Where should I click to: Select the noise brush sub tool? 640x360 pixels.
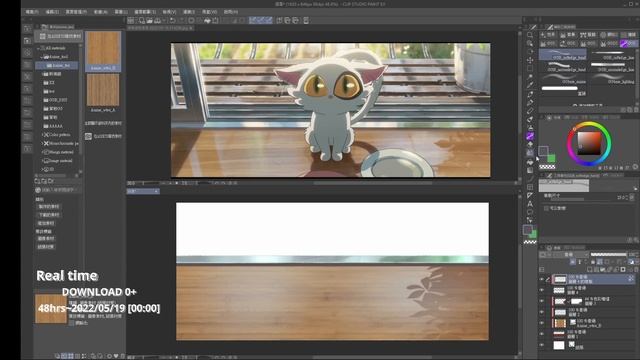(x=563, y=79)
